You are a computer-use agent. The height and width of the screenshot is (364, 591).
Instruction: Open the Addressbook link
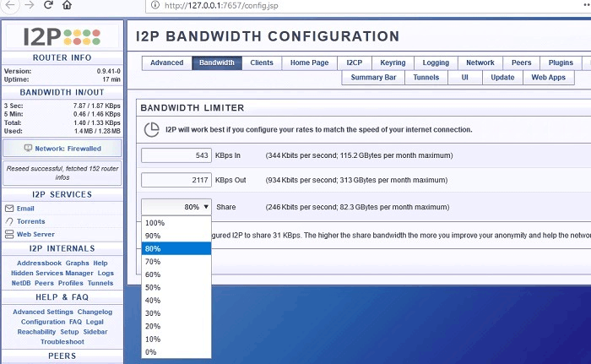click(x=39, y=263)
